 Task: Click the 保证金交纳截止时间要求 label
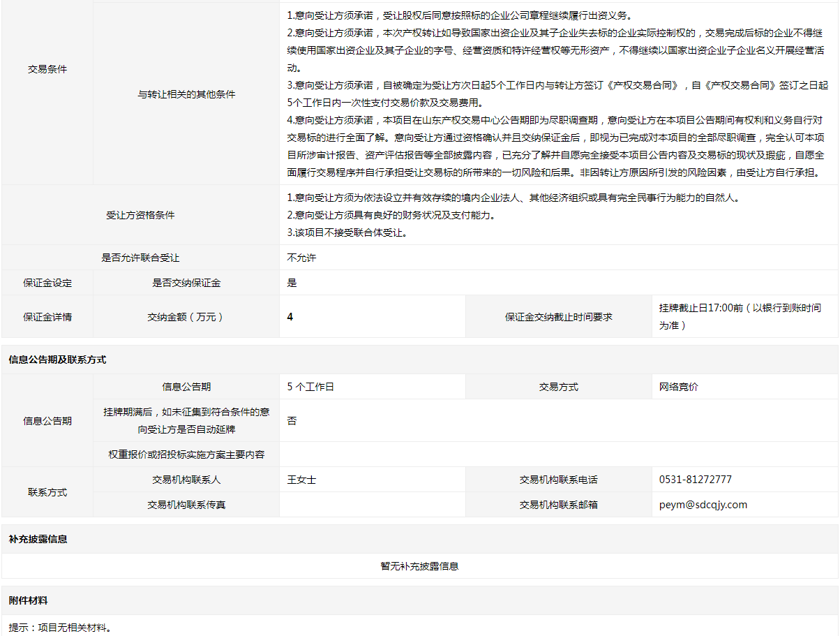[x=558, y=317]
